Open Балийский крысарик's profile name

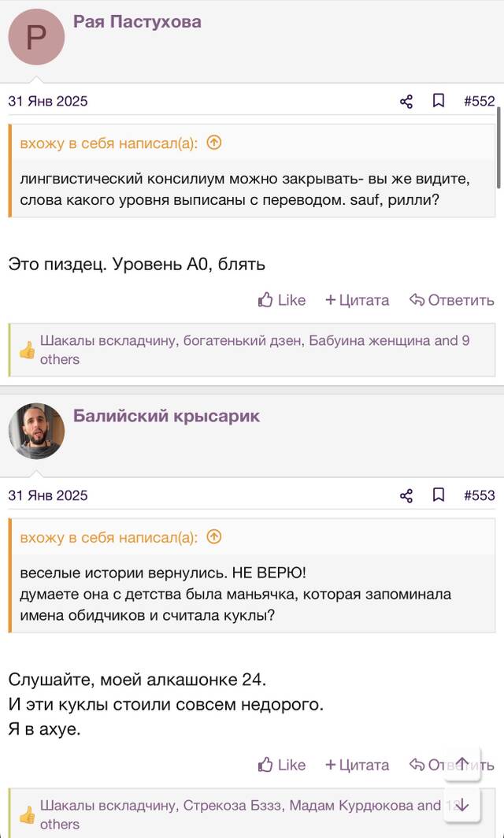(166, 416)
